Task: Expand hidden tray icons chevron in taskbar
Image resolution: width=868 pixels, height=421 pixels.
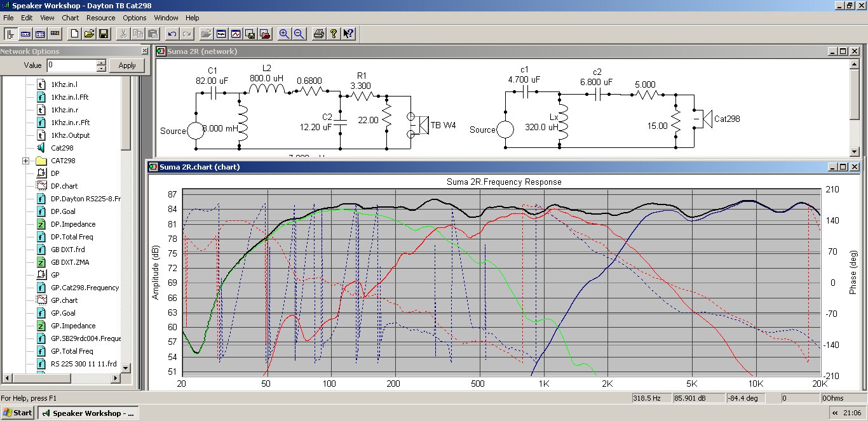Action: click(x=834, y=413)
